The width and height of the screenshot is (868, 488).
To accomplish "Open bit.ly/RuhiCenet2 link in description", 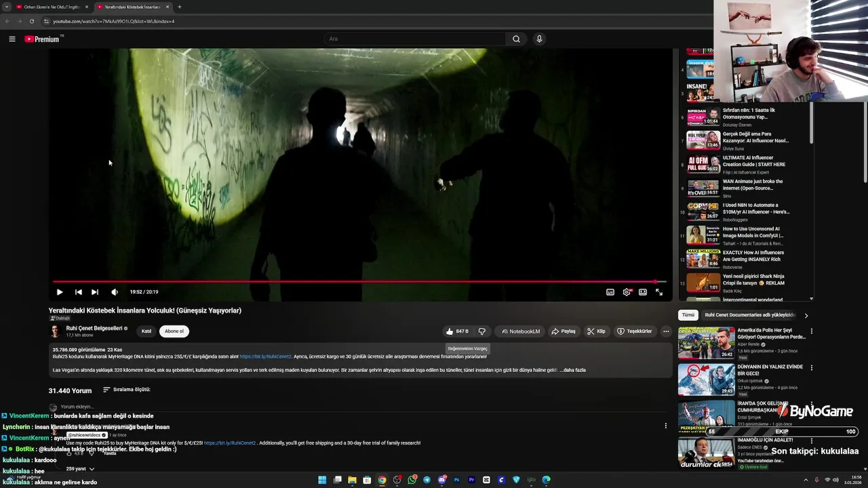I will 265,357.
